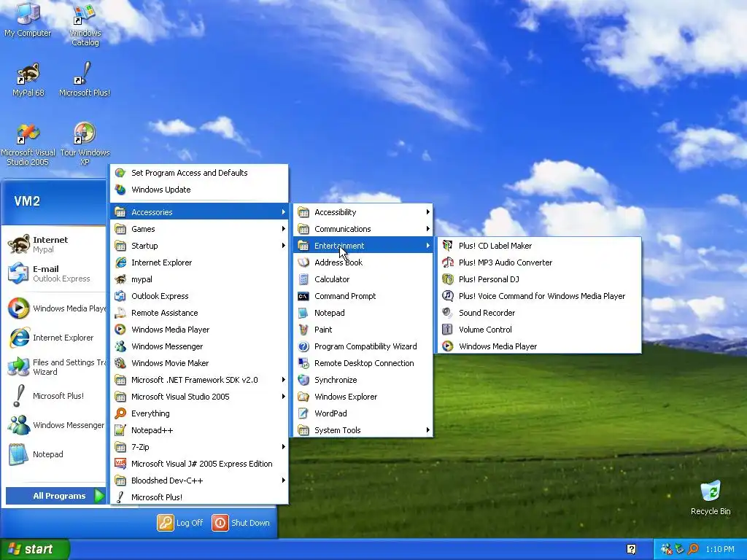This screenshot has width=747, height=560.
Task: Open Windows Messenger from All Programs list
Action: (199, 346)
